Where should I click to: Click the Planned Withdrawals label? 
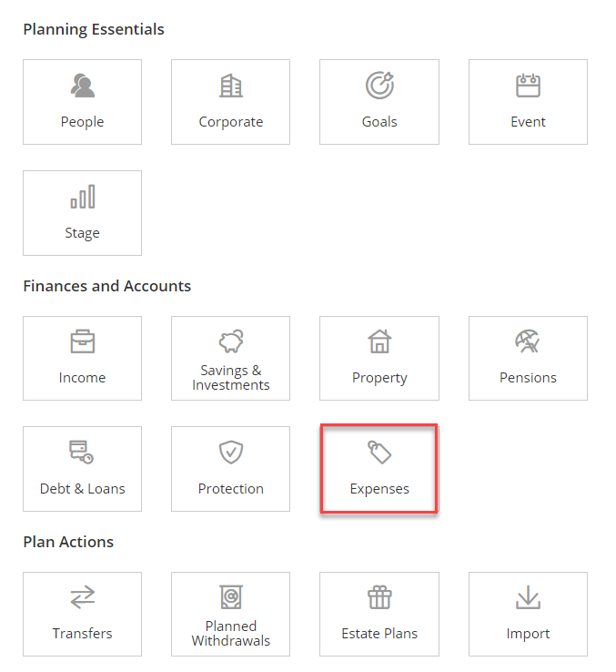pos(231,634)
